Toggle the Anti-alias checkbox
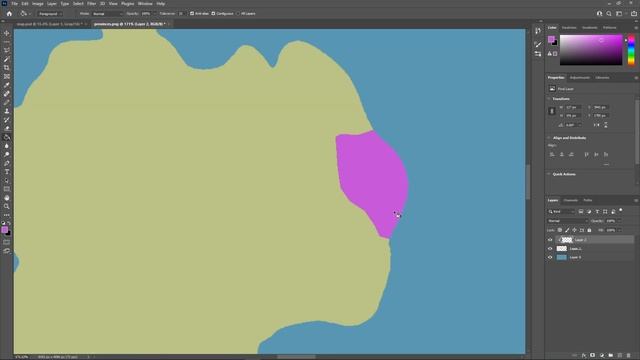 point(192,13)
